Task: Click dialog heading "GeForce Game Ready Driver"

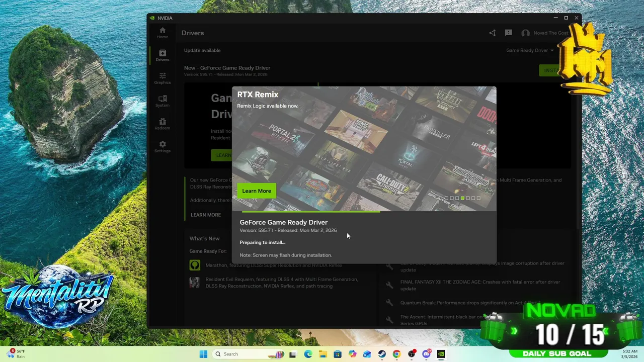Action: (283, 222)
